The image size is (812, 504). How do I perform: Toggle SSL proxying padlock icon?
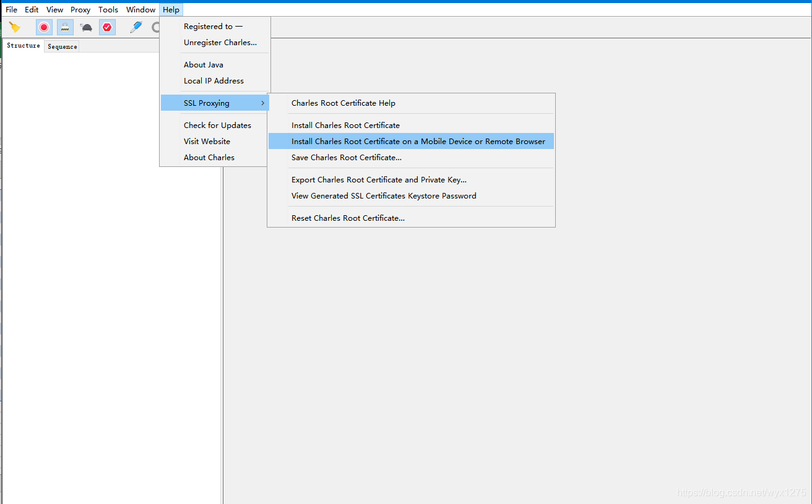pos(65,27)
